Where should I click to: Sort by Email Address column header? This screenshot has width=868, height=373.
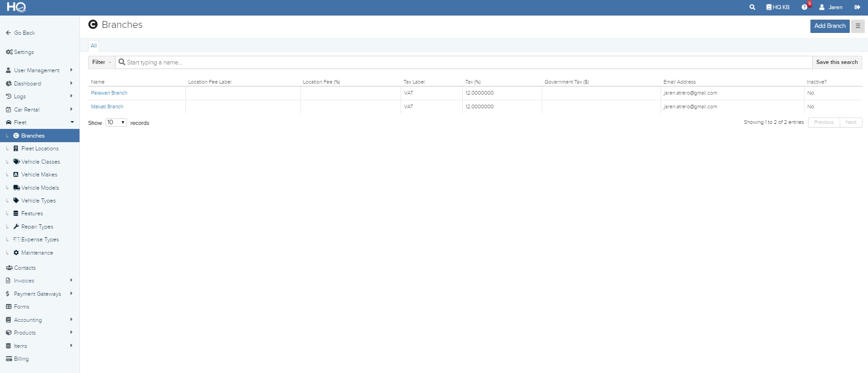[679, 82]
